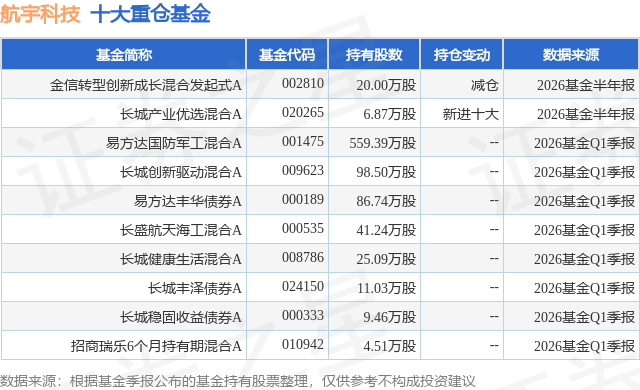
Task: Click the 559.39万股 holdings cell
Action: (x=382, y=143)
